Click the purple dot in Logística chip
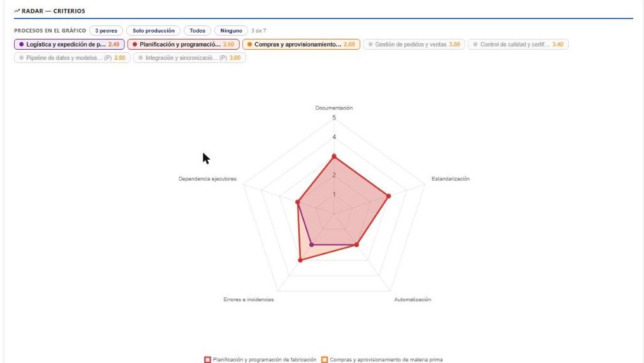Screen dimensions: 644x363 pyautogui.click(x=21, y=45)
